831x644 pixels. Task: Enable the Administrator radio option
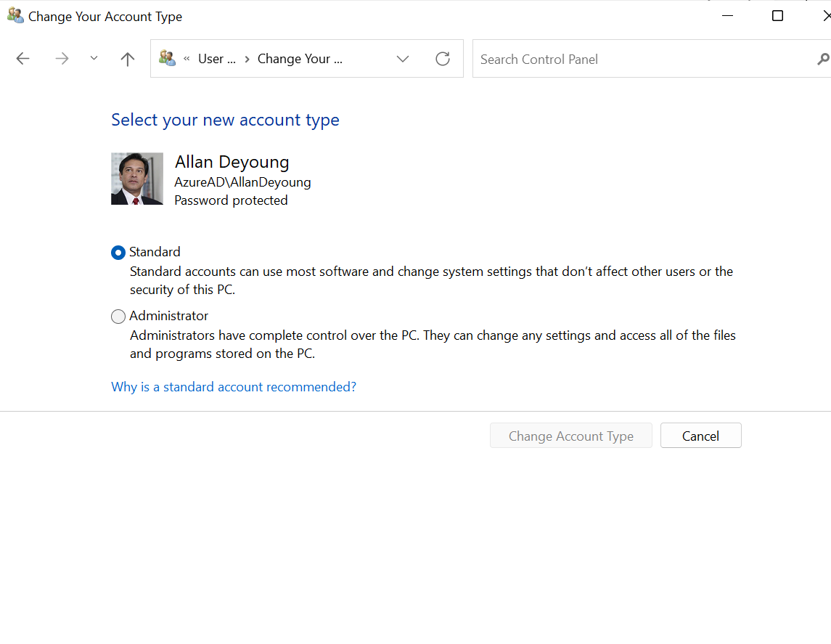click(x=118, y=316)
